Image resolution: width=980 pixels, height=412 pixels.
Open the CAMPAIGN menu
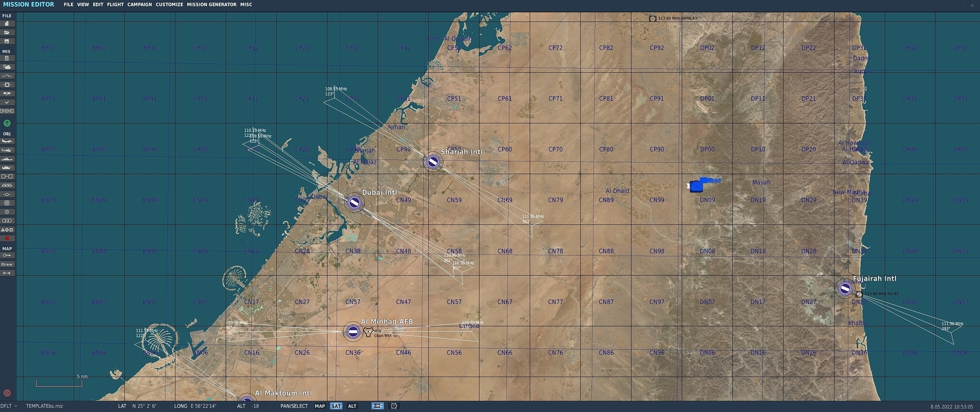139,4
